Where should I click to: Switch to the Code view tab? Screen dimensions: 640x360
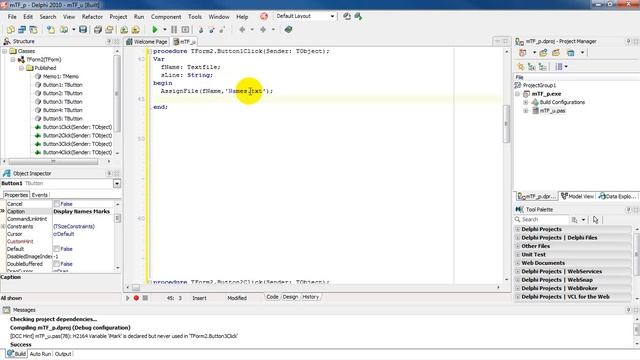point(272,297)
